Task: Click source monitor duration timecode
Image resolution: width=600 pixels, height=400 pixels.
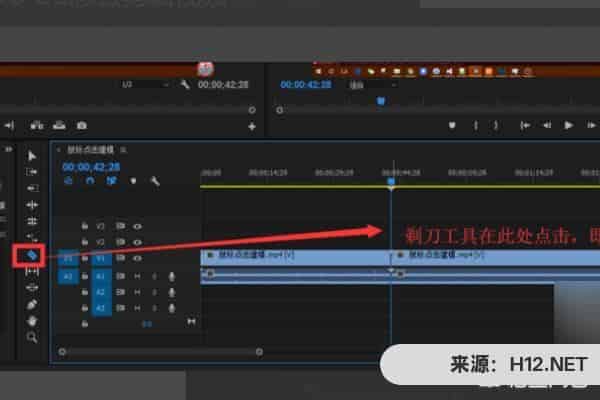Action: point(223,85)
